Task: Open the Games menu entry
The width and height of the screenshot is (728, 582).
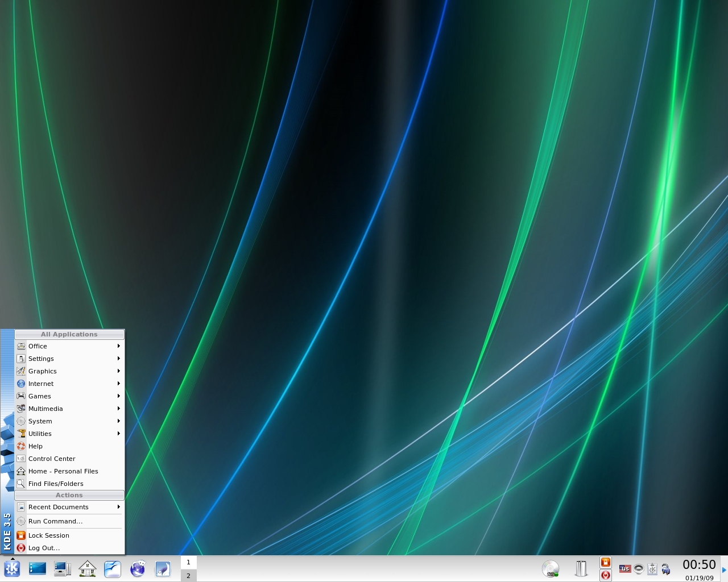Action: click(69, 396)
